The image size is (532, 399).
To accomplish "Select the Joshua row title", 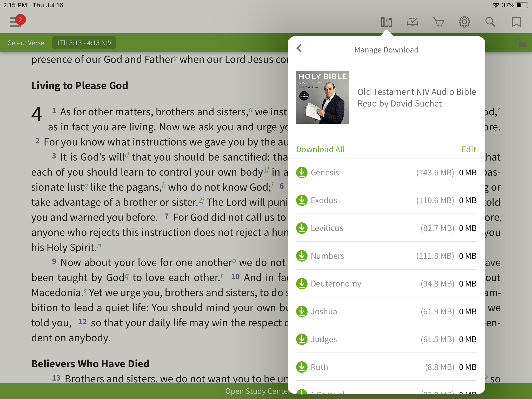I will tap(324, 311).
